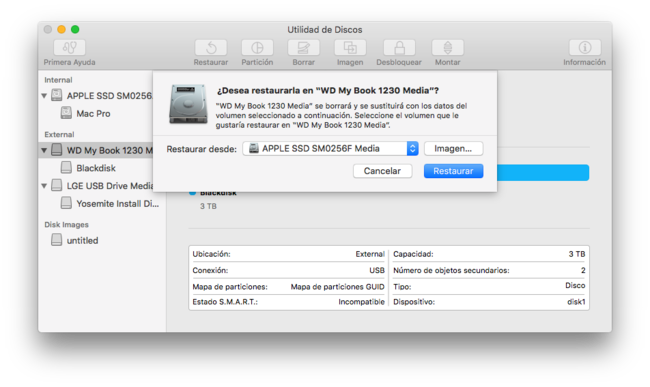Confirm with the blue Restaurar button
The width and height of the screenshot is (650, 387).
[453, 171]
